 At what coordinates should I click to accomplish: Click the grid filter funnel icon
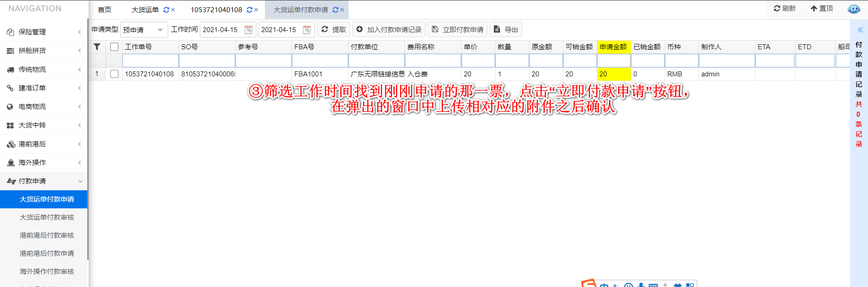97,47
